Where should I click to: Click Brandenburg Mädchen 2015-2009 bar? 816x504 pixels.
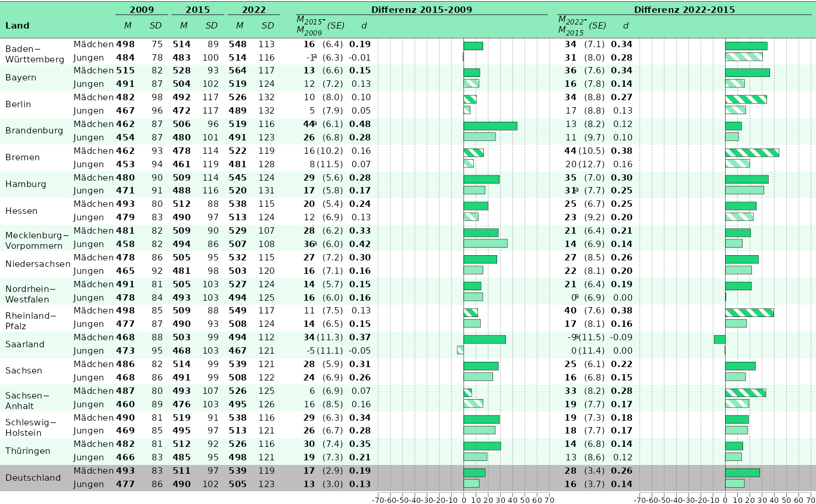point(490,126)
